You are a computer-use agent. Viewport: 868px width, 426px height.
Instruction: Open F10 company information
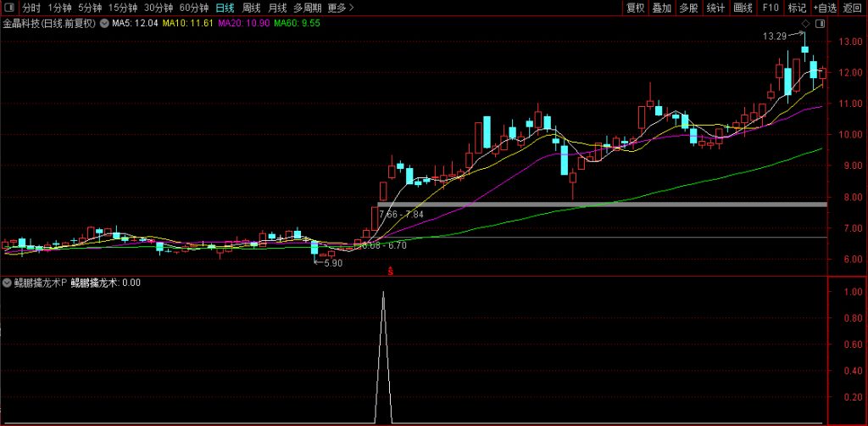(770, 8)
